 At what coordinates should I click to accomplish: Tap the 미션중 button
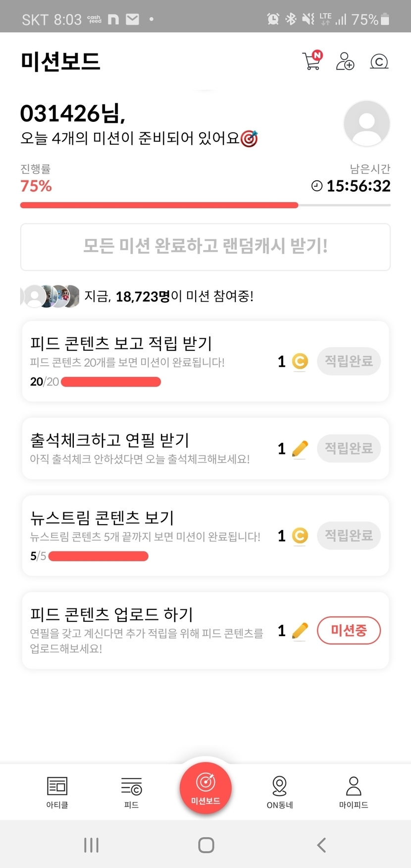(x=349, y=630)
